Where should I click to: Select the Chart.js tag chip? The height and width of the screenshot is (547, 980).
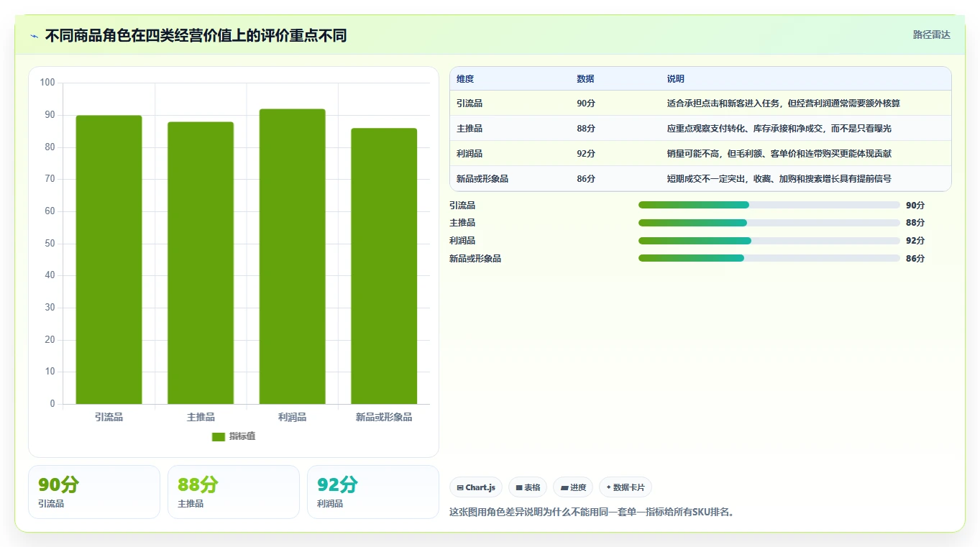[x=476, y=487]
